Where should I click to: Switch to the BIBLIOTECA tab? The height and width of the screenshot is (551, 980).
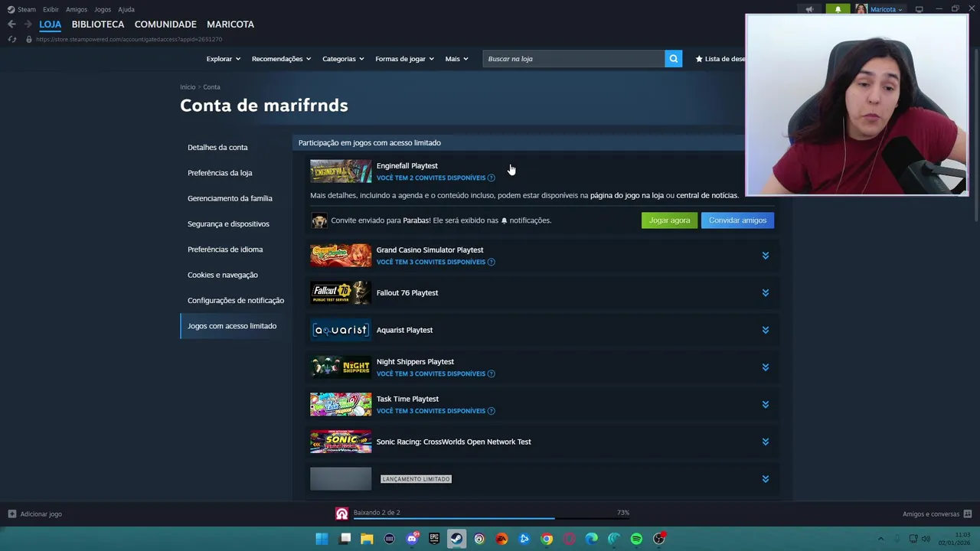98,24
